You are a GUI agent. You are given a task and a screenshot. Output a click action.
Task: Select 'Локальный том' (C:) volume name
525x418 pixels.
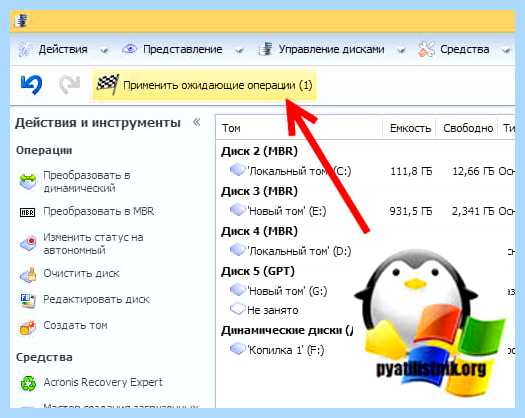click(x=299, y=171)
